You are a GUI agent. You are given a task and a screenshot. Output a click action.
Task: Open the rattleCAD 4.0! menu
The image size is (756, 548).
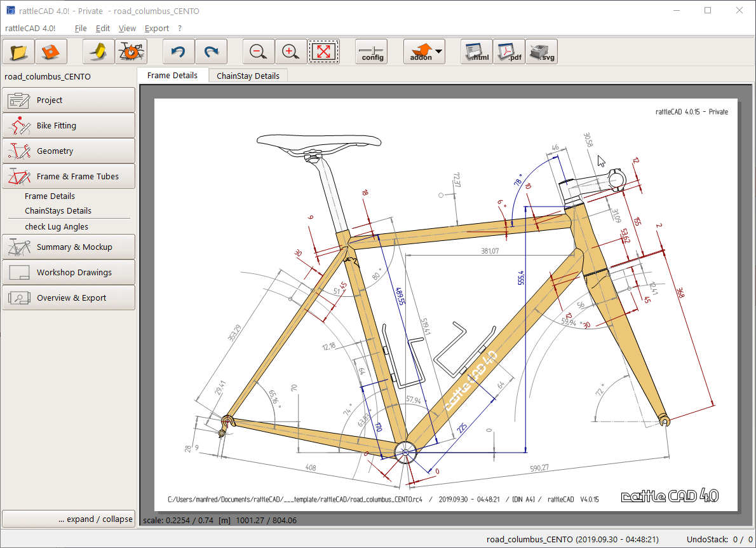pyautogui.click(x=30, y=29)
